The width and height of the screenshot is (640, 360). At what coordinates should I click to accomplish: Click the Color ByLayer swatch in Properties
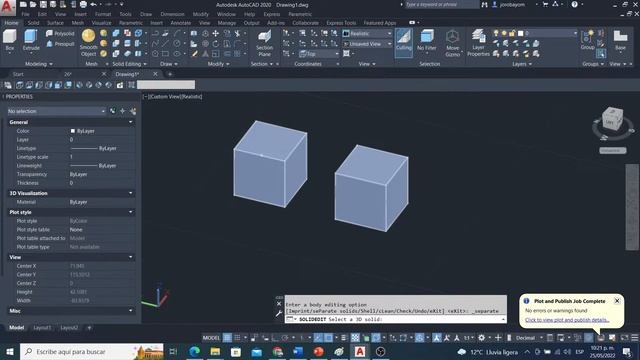coord(73,131)
